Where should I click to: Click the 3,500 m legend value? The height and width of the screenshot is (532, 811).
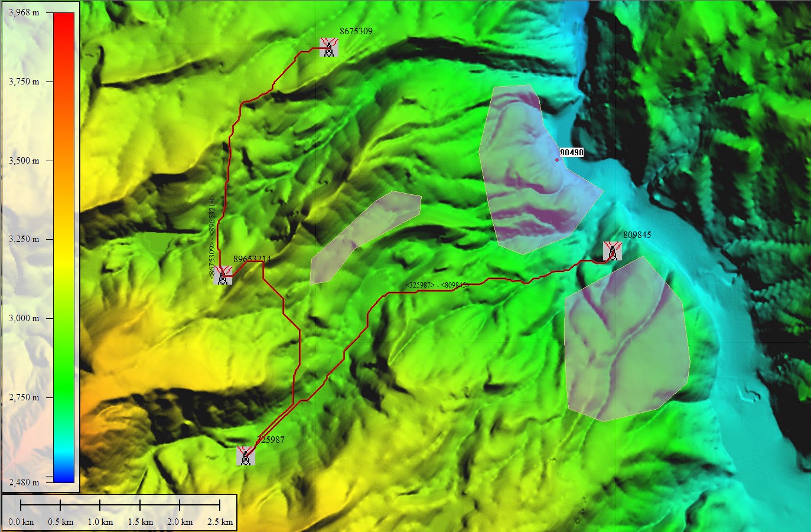tap(24, 160)
